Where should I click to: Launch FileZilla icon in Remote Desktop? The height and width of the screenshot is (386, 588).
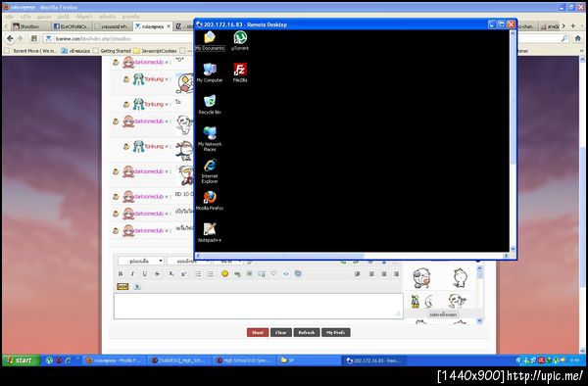pos(240,72)
